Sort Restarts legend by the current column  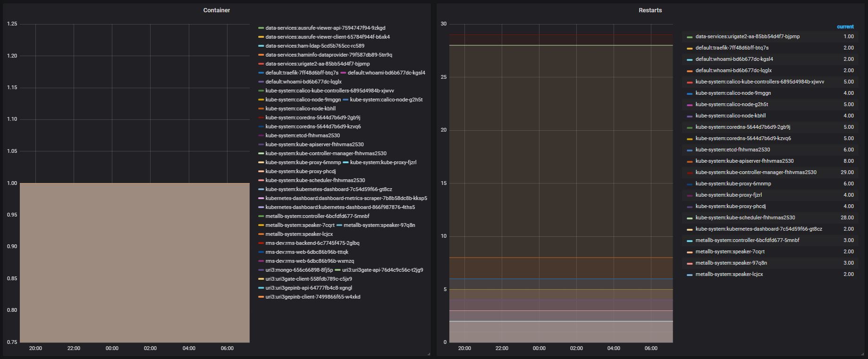pos(845,27)
